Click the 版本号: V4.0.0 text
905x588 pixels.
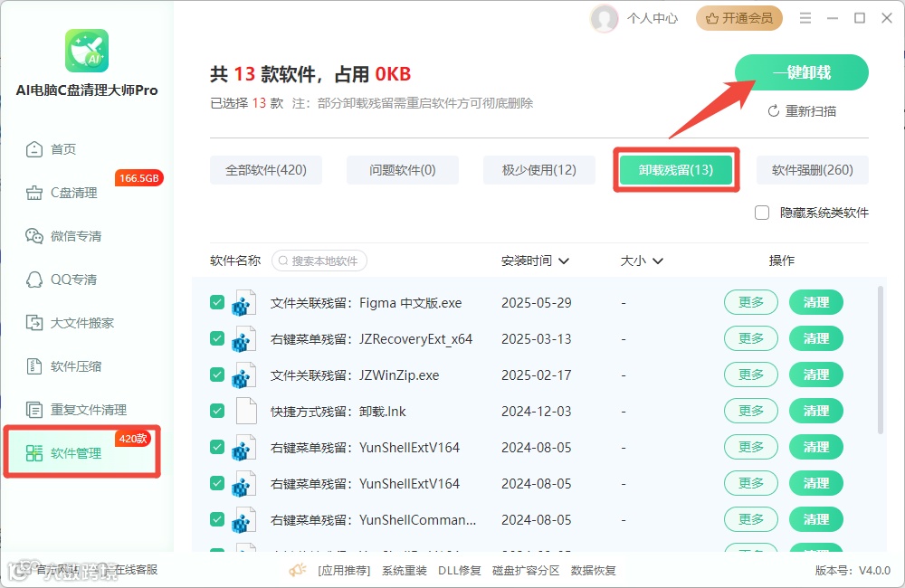coord(853,571)
